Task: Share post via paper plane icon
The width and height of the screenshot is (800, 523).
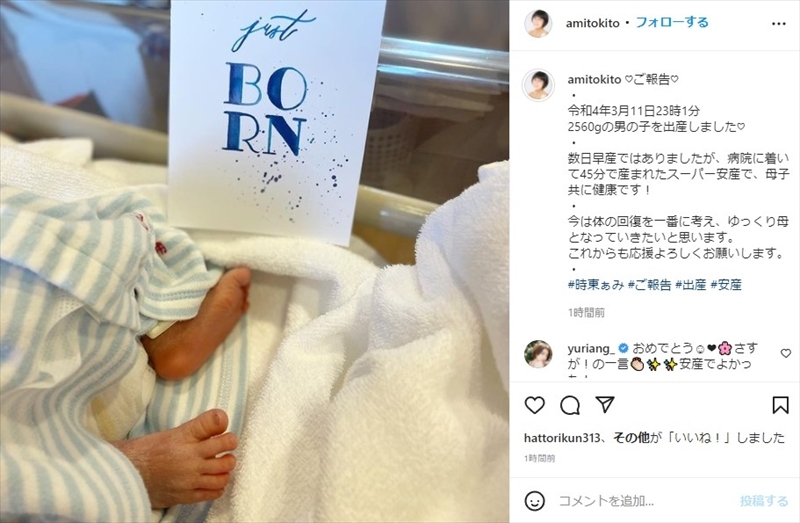Action: point(605,405)
